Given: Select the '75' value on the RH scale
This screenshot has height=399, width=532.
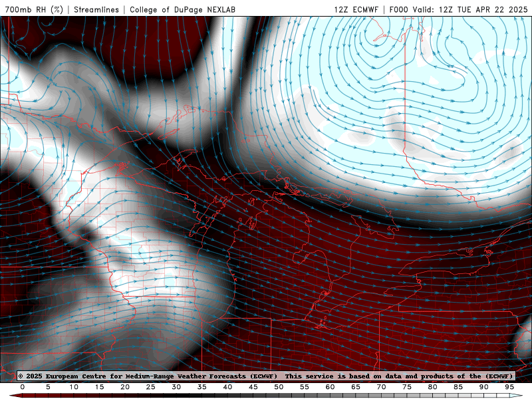Looking at the screenshot, I should pos(407,387).
